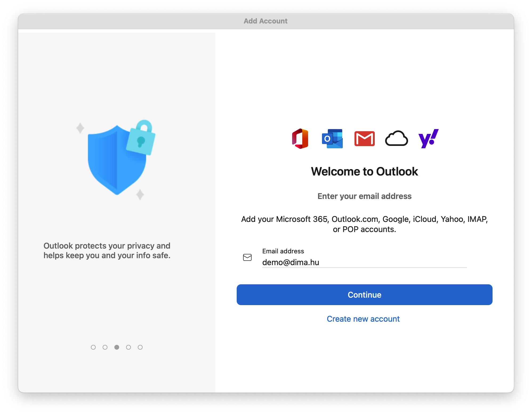Click the purple Yahoo logo icon
This screenshot has width=532, height=415.
point(428,139)
